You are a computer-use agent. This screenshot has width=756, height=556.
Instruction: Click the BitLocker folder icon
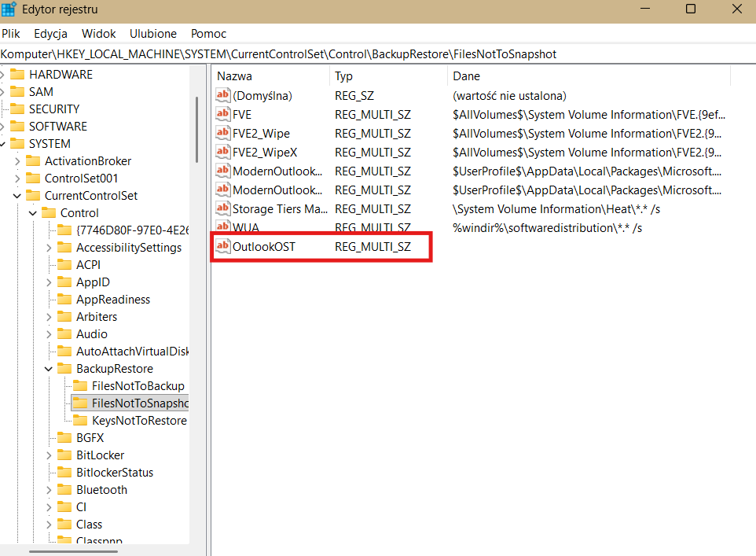point(64,455)
